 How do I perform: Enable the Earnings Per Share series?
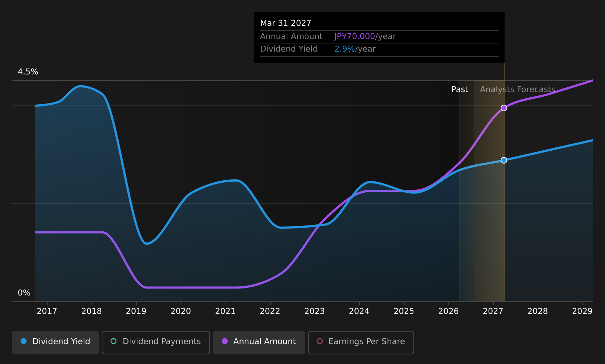(x=361, y=342)
